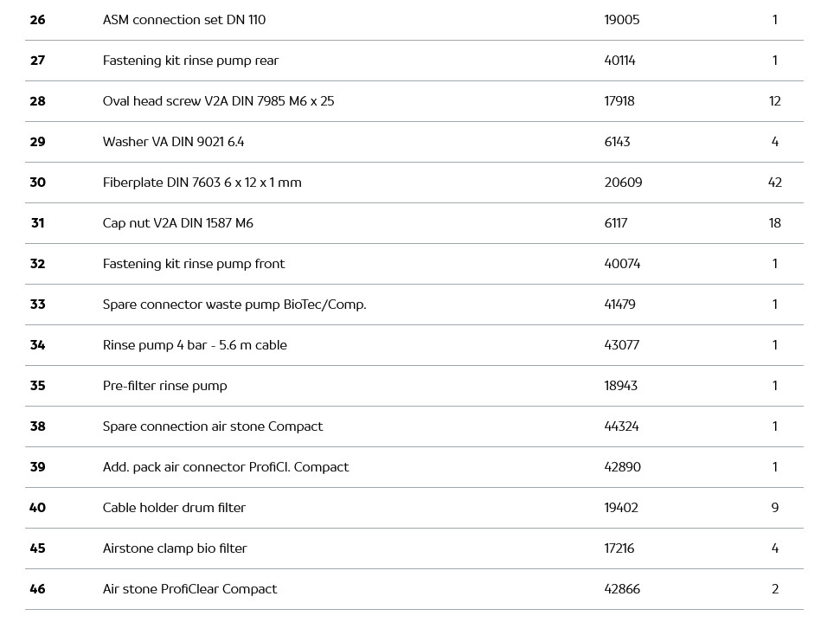Image resolution: width=840 pixels, height=622 pixels.
Task: Select row number 46
Action: point(37,589)
